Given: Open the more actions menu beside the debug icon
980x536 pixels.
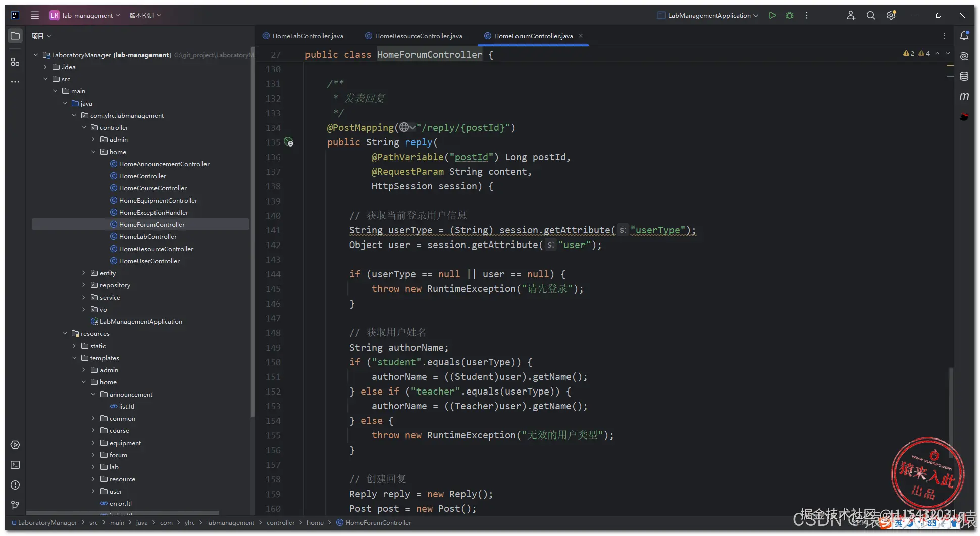Looking at the screenshot, I should [x=807, y=15].
